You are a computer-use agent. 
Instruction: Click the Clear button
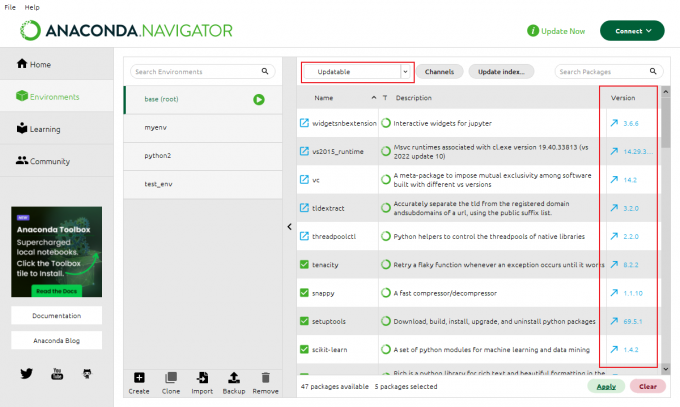(647, 387)
